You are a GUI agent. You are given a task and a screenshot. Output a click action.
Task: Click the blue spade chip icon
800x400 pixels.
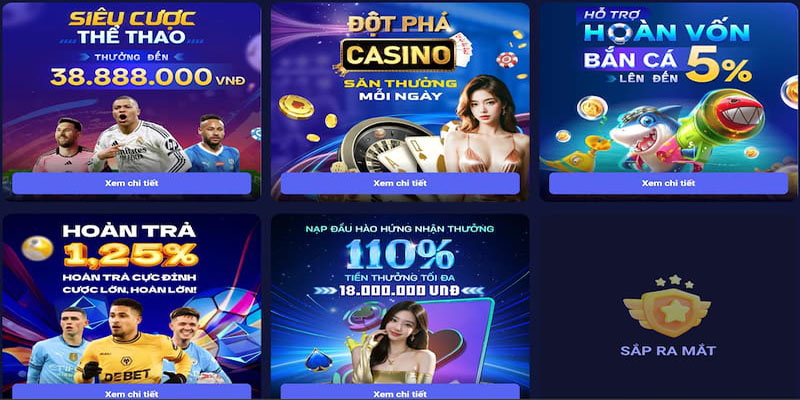[318, 360]
